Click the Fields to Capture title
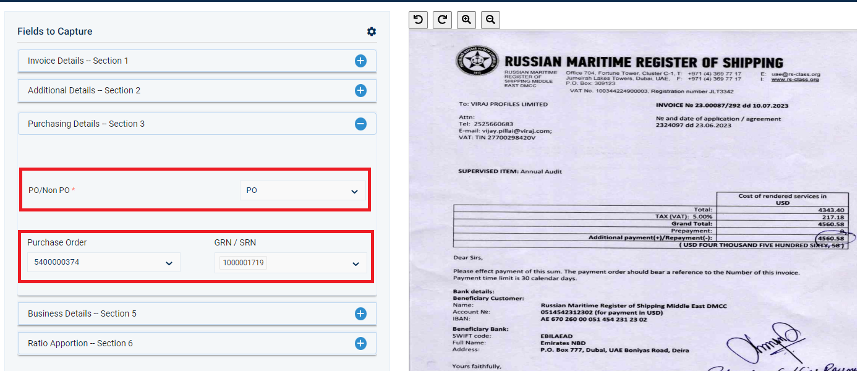 [x=55, y=32]
